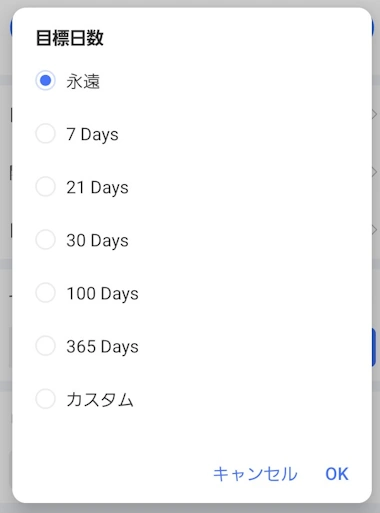Click the 21 Days label text
The height and width of the screenshot is (513, 380).
click(x=97, y=188)
